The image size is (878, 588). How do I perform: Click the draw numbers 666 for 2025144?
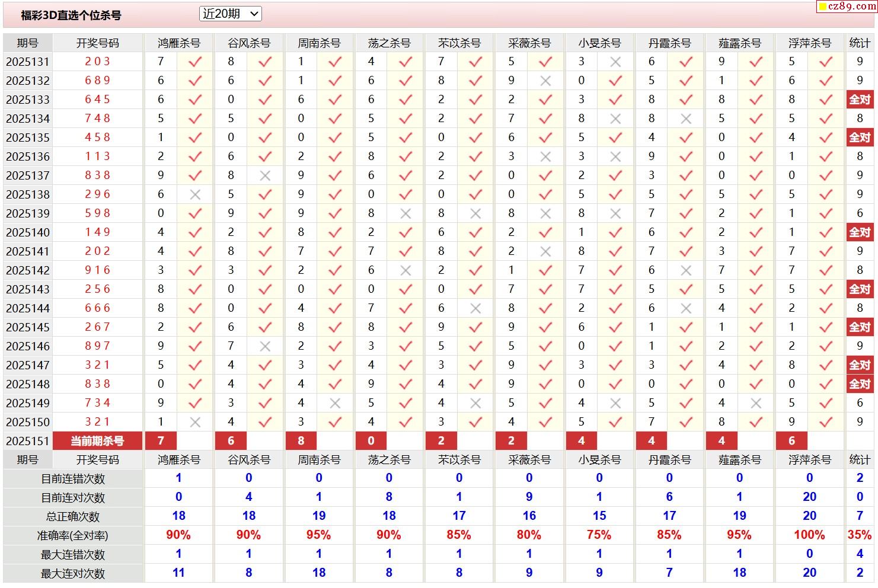pos(98,308)
